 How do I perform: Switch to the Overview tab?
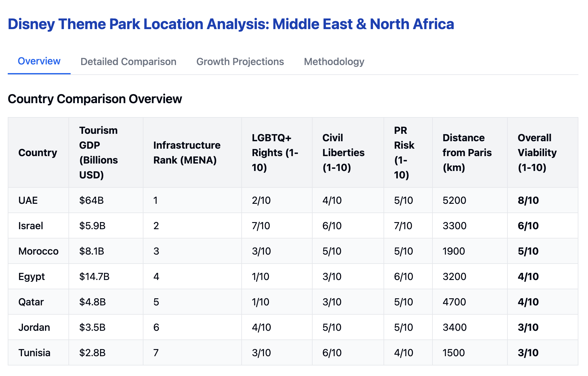[x=39, y=61]
